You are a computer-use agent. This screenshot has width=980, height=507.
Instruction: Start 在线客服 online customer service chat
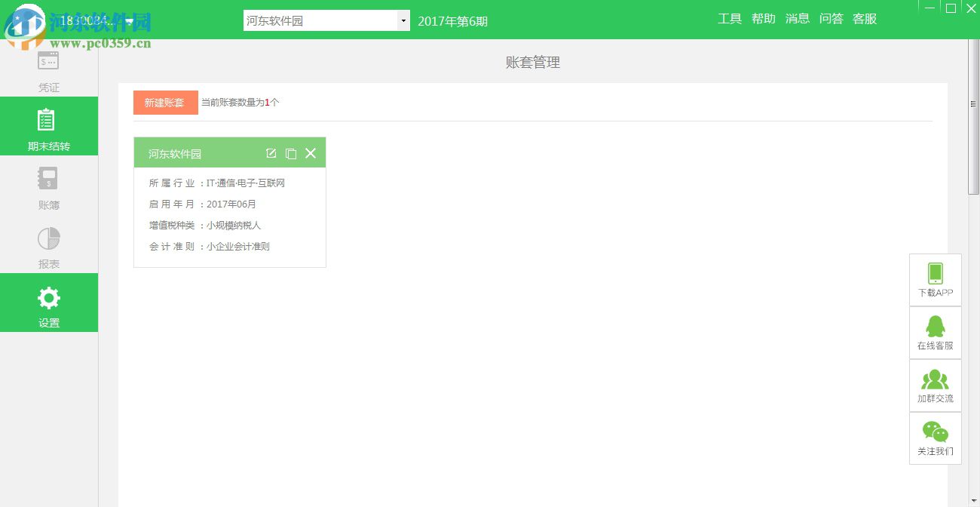[935, 332]
